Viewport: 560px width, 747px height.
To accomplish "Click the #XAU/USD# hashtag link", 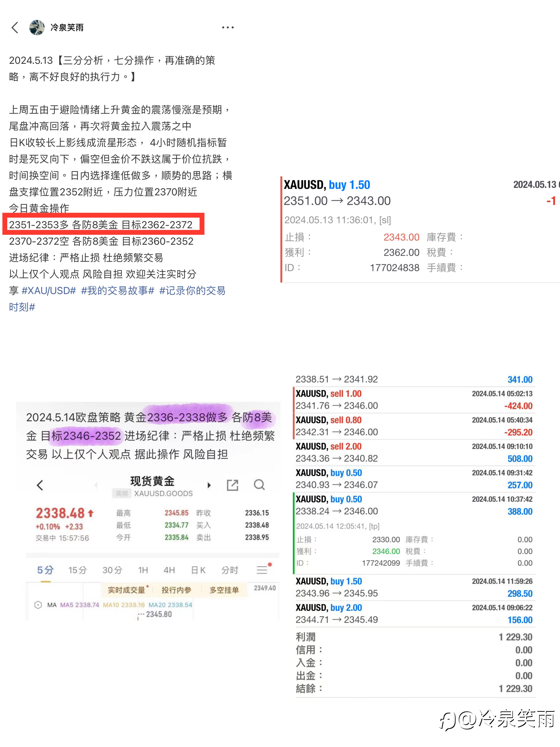I will [49, 290].
